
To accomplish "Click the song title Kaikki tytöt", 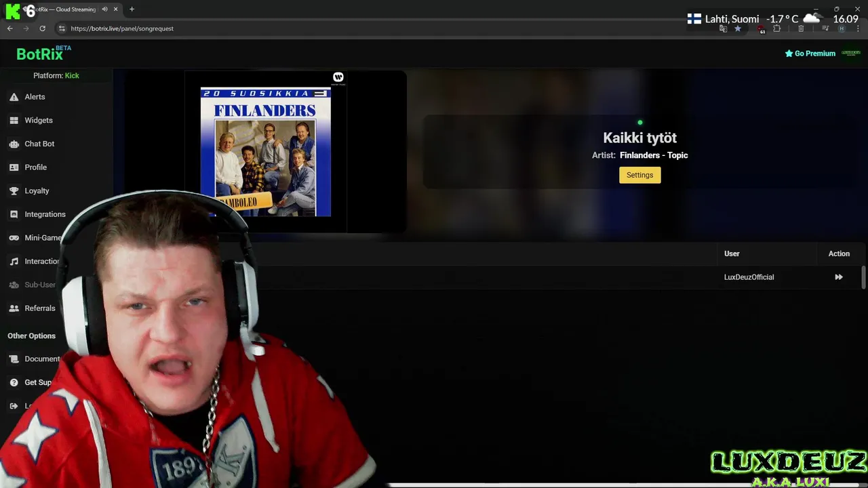I will pyautogui.click(x=639, y=138).
